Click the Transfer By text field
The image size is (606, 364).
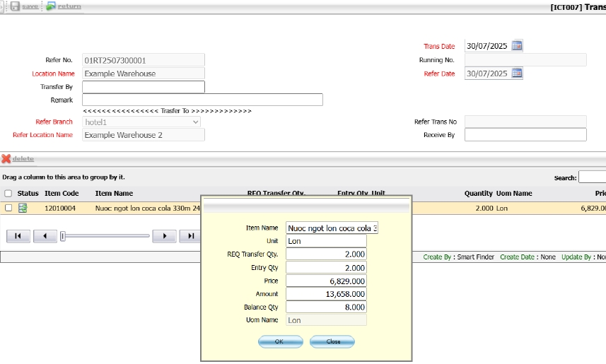pyautogui.click(x=144, y=87)
